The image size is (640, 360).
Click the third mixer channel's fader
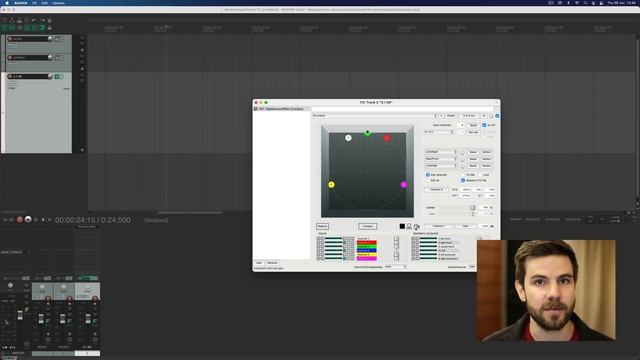88,319
